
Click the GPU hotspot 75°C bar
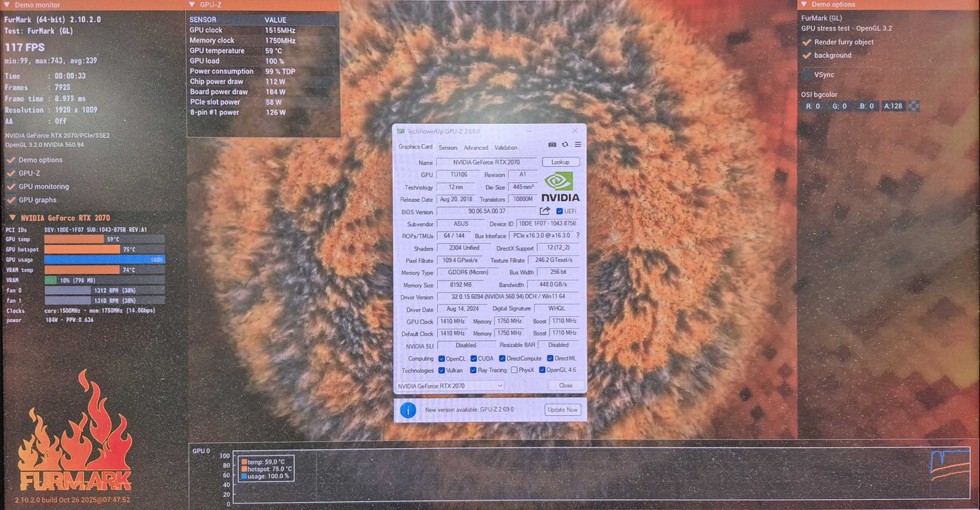coord(105,249)
